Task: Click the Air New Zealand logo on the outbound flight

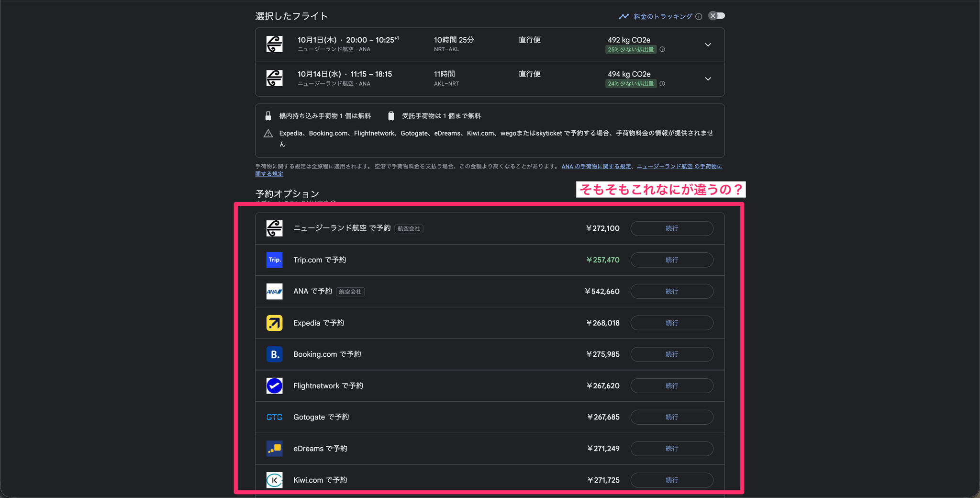Action: click(274, 44)
